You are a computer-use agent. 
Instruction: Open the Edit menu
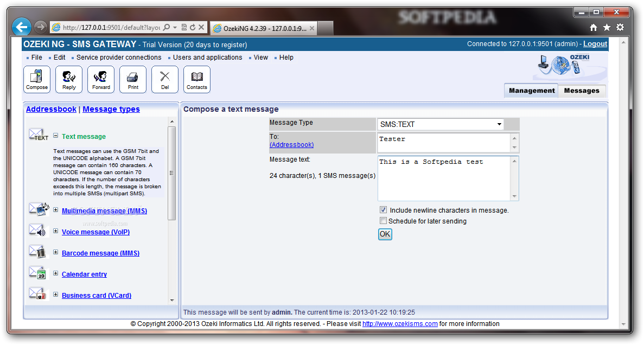point(60,58)
